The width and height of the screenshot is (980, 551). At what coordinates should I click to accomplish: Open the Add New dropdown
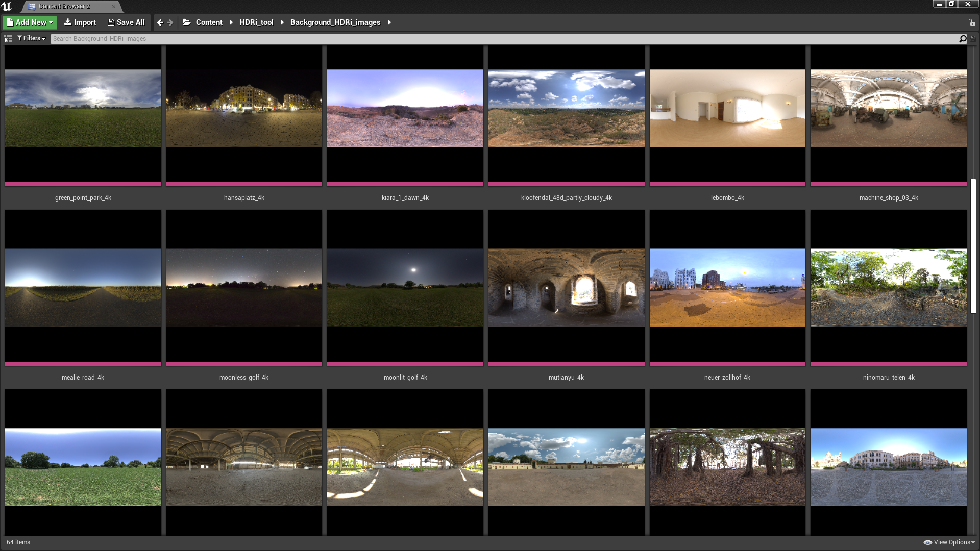click(30, 22)
